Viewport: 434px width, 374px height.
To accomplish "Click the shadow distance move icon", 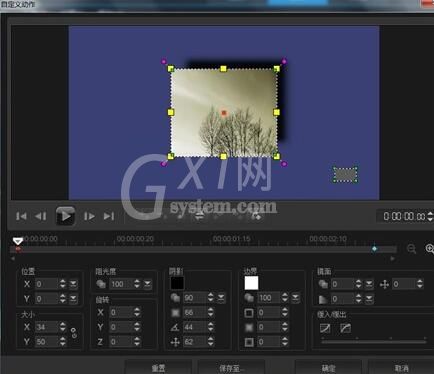I will click(x=175, y=342).
